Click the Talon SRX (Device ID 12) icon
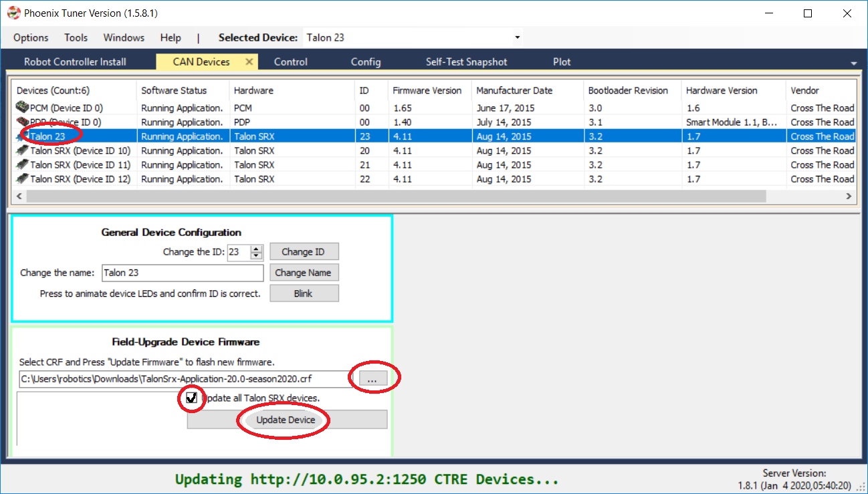 pos(23,179)
